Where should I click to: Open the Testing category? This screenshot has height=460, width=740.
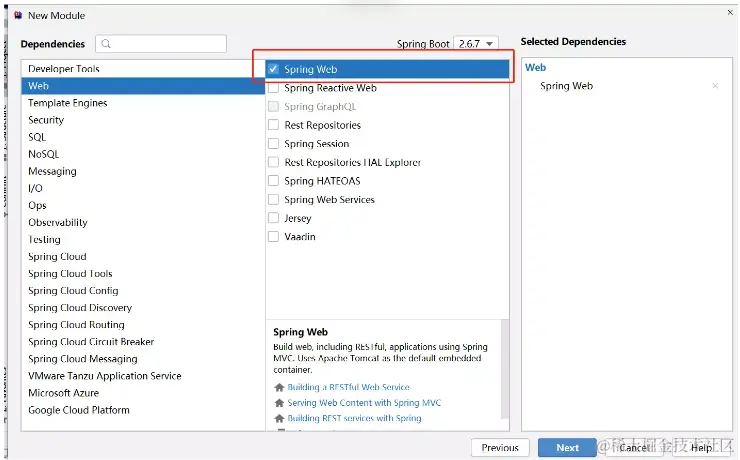(143, 239)
